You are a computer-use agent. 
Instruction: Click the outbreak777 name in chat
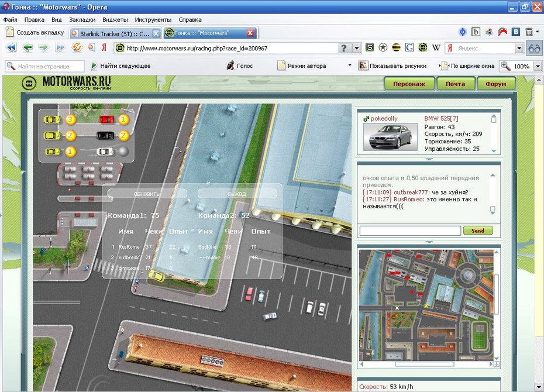point(411,192)
